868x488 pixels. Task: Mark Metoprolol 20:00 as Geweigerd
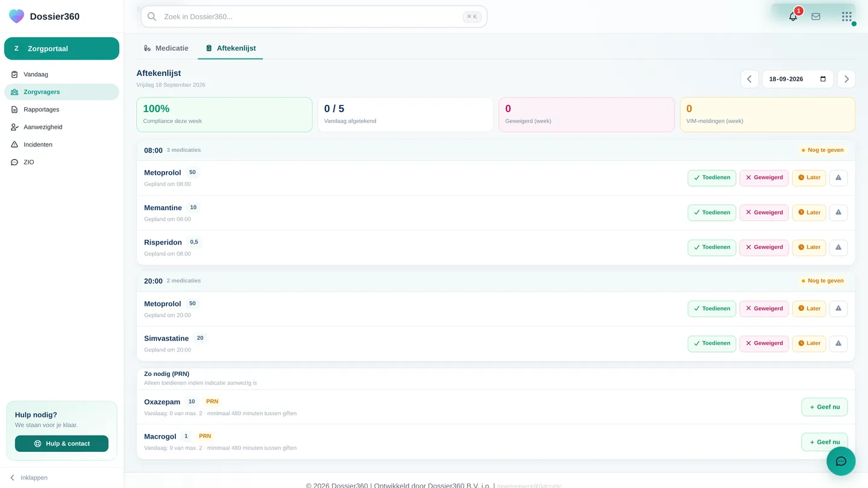764,308
